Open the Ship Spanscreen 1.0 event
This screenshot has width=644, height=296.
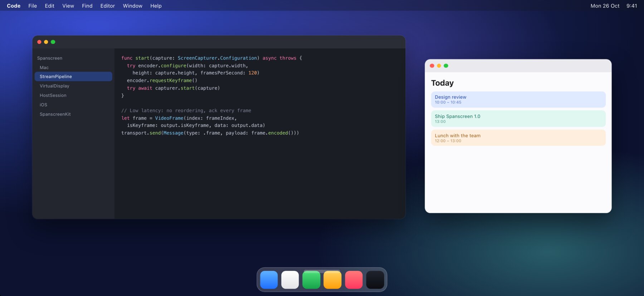(518, 119)
